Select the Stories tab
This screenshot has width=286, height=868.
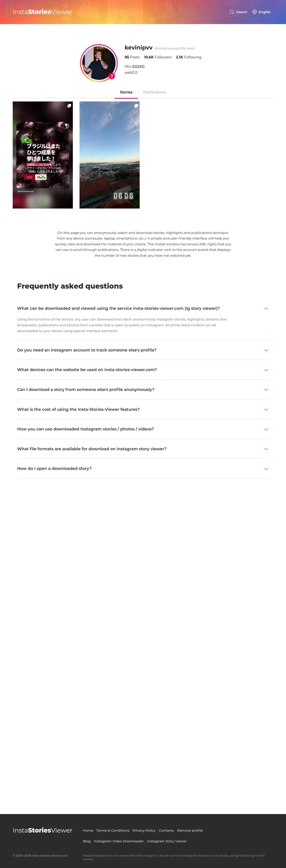click(x=126, y=92)
